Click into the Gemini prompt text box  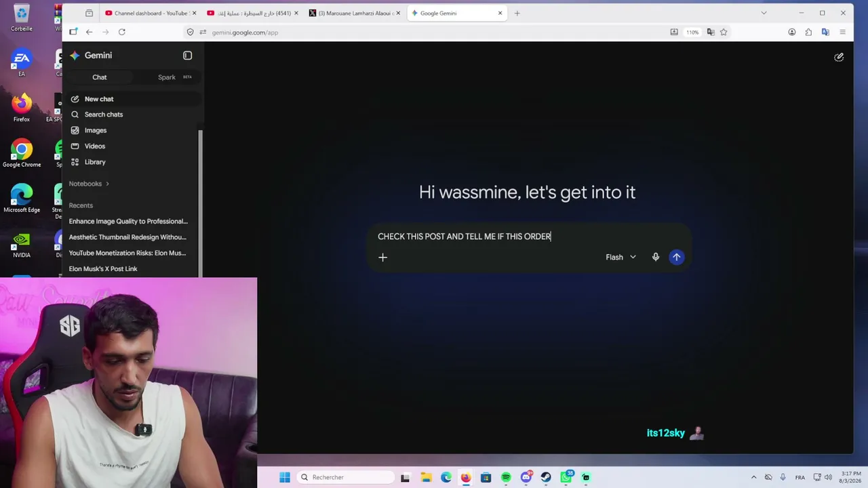coord(528,237)
